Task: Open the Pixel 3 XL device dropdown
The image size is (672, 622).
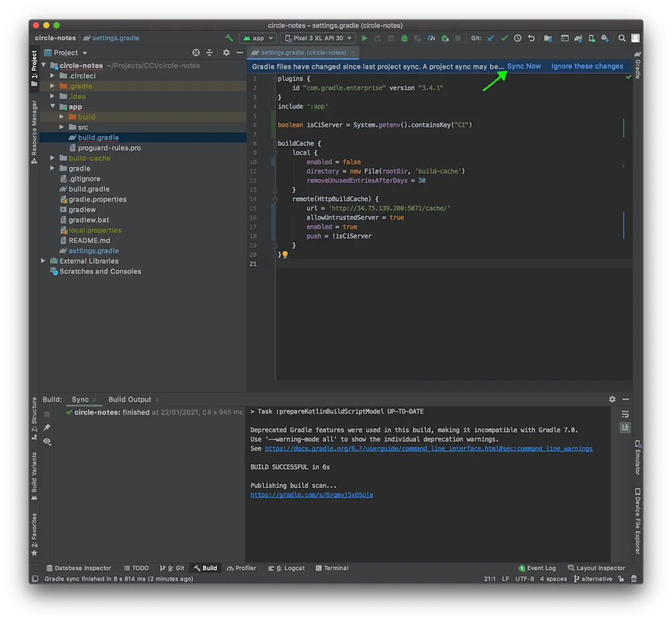Action: click(x=317, y=38)
